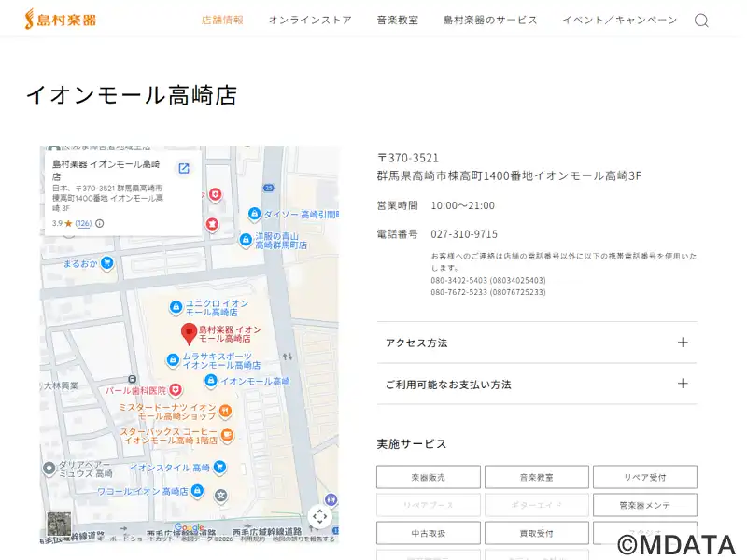Click the red 島村楽器 map pin

pyautogui.click(x=189, y=333)
